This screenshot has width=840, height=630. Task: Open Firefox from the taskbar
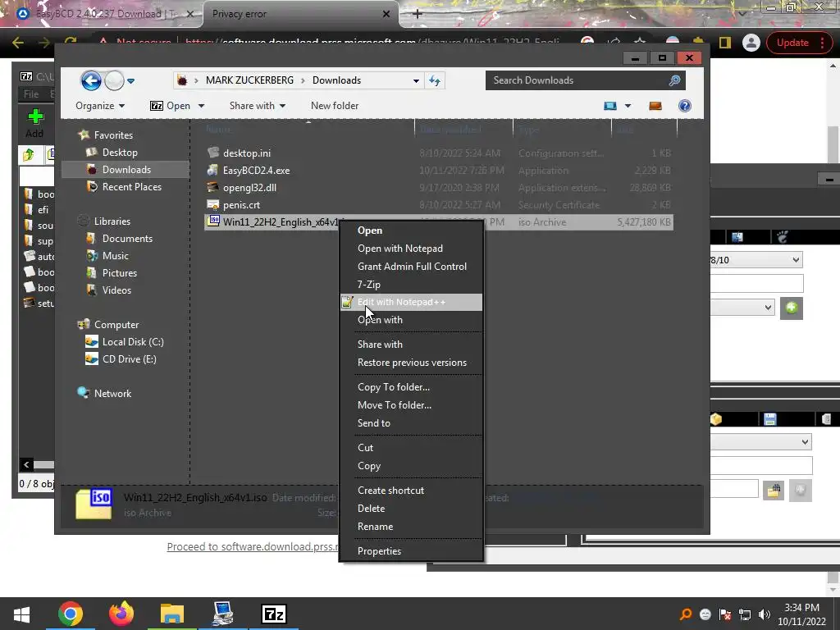tap(121, 614)
